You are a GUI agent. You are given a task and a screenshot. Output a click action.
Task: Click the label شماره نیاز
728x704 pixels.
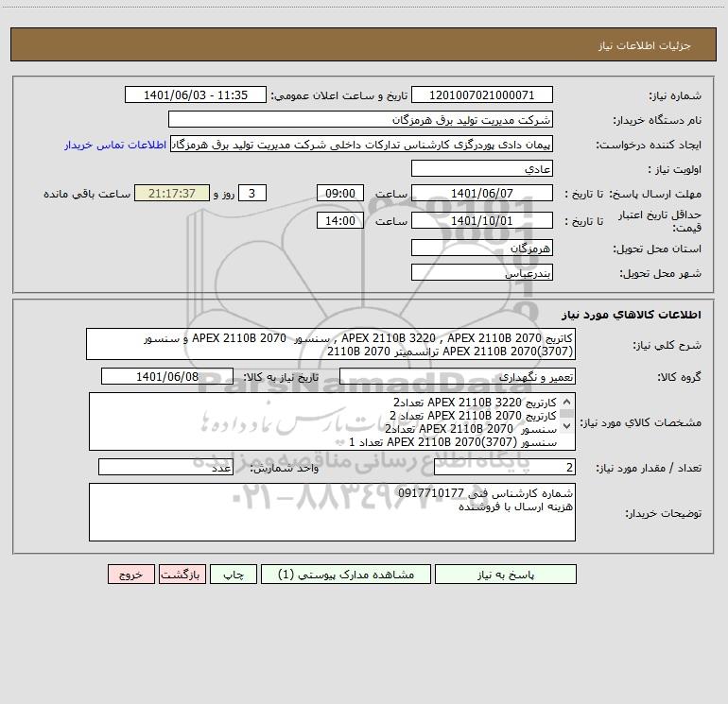point(675,96)
